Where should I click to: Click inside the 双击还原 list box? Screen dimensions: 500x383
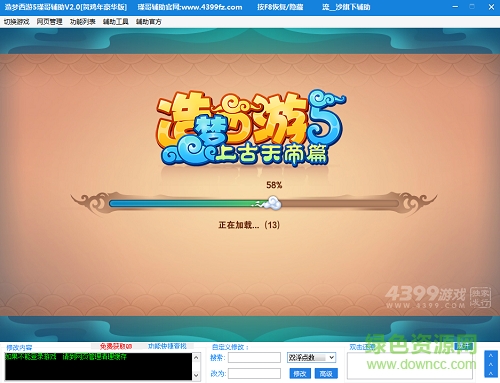tap(410, 366)
